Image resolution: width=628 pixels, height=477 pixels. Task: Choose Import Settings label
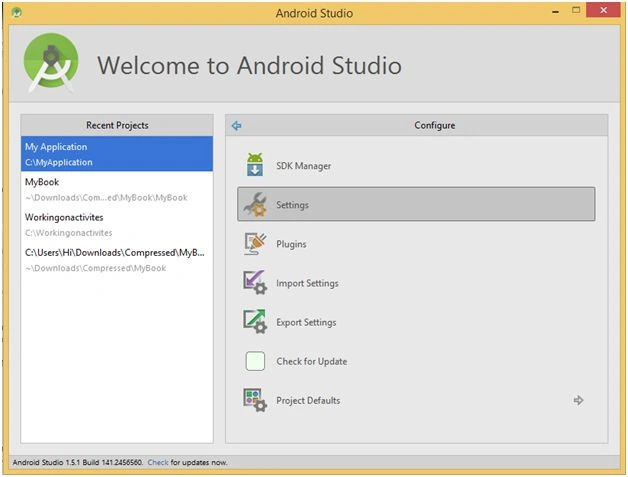[307, 283]
